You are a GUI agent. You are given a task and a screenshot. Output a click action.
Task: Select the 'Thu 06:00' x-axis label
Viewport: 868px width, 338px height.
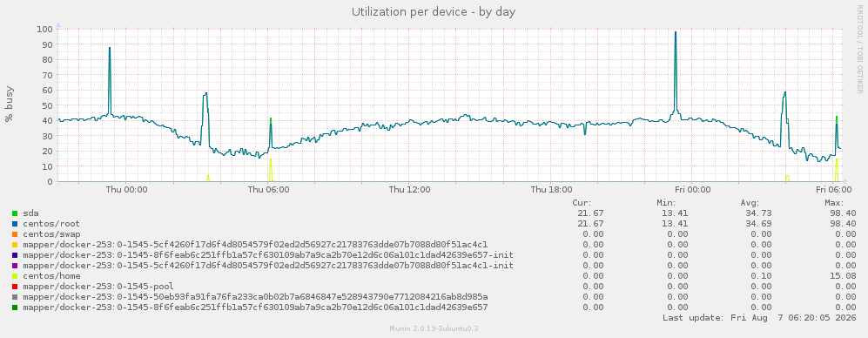click(268, 190)
